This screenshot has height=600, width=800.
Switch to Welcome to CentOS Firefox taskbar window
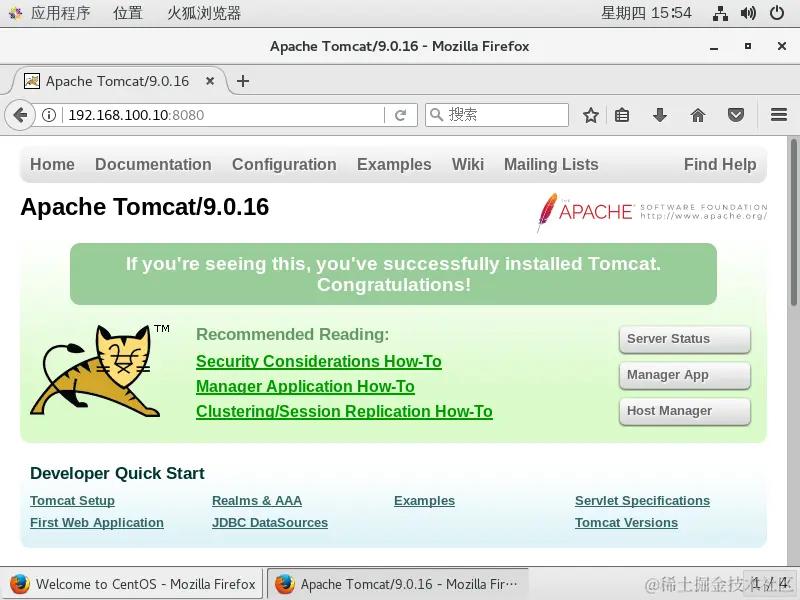[x=132, y=584]
